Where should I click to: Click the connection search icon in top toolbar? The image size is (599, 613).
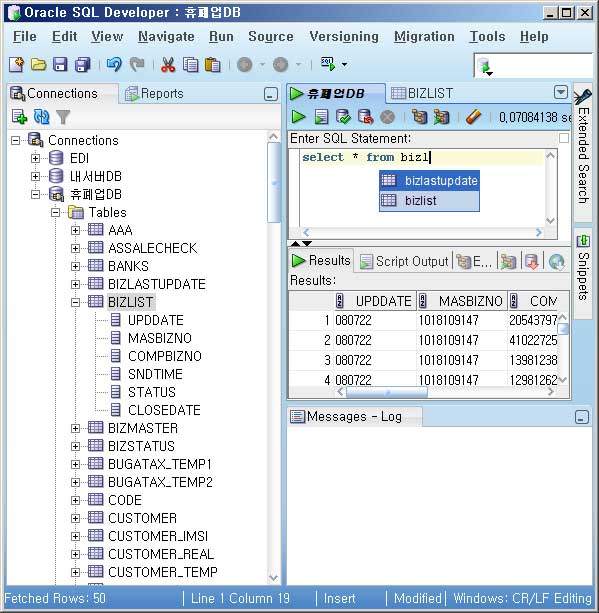[485, 67]
